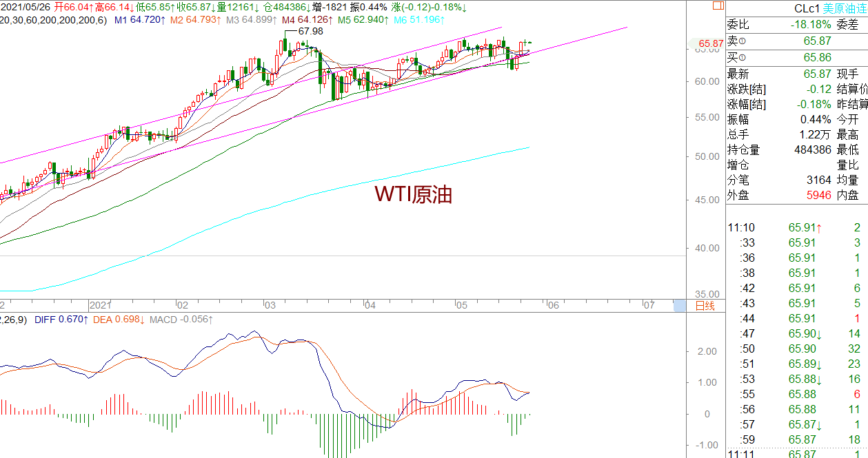Click the 卖① ask price row
Screen dimensions: 868x458
click(797, 41)
